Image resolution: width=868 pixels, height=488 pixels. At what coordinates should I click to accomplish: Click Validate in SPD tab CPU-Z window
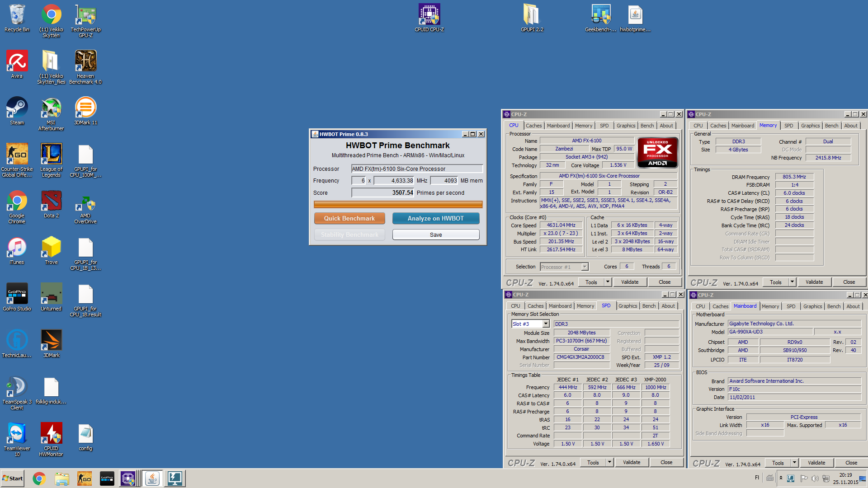point(632,462)
